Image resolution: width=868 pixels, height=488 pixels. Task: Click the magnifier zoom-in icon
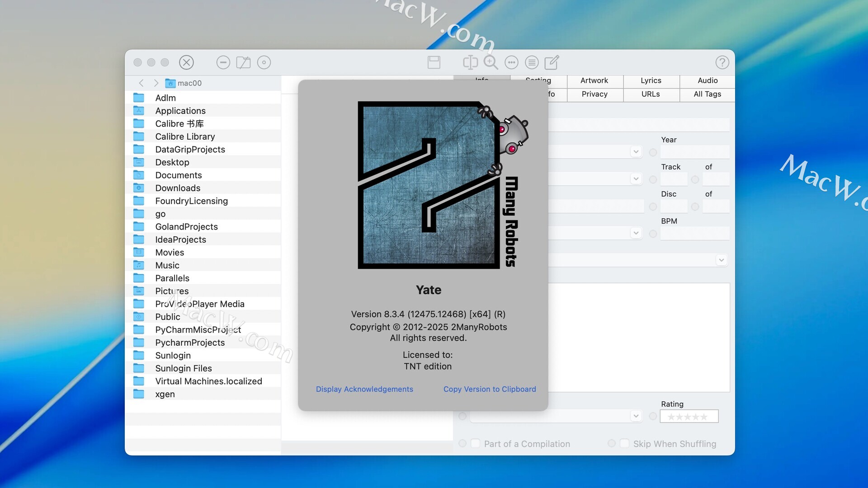point(491,62)
